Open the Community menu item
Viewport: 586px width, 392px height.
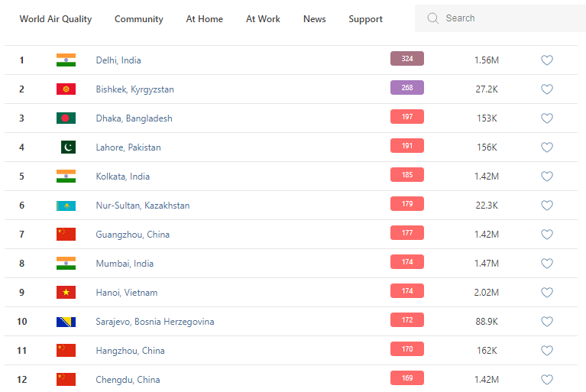click(x=138, y=19)
